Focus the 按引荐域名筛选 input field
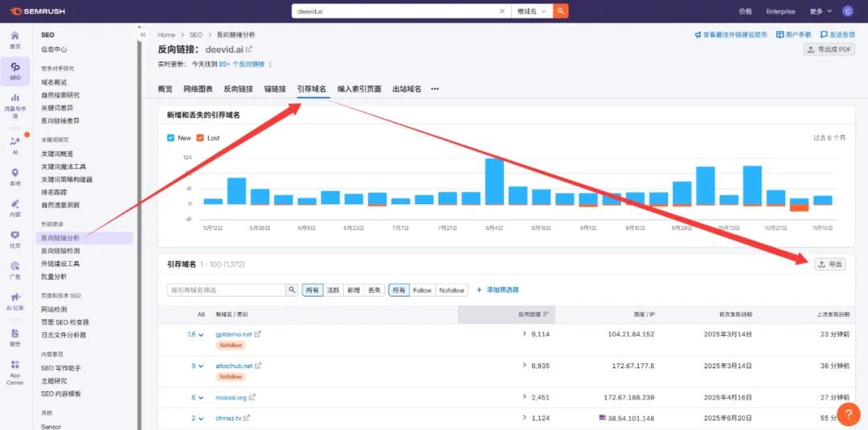 click(x=226, y=290)
